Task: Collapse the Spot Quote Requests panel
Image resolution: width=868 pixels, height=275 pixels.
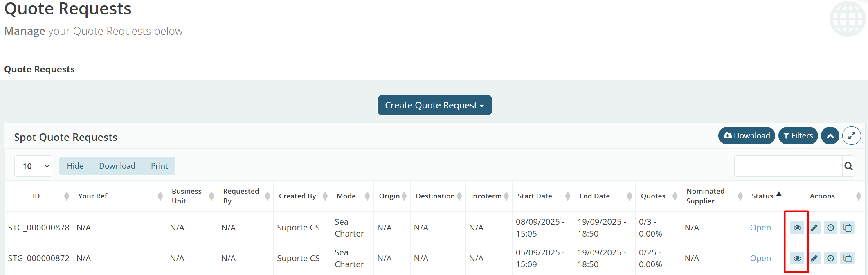Action: pos(830,136)
